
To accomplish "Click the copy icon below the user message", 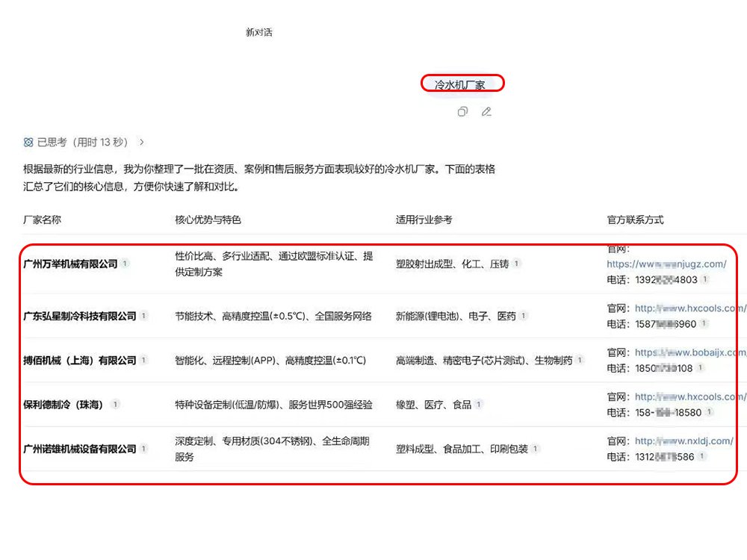I will [462, 112].
